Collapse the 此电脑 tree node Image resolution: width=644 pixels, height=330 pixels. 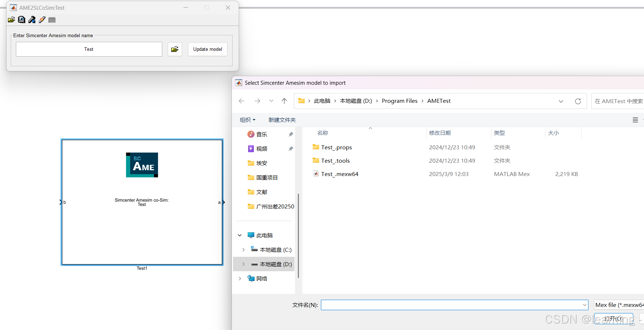pos(240,235)
